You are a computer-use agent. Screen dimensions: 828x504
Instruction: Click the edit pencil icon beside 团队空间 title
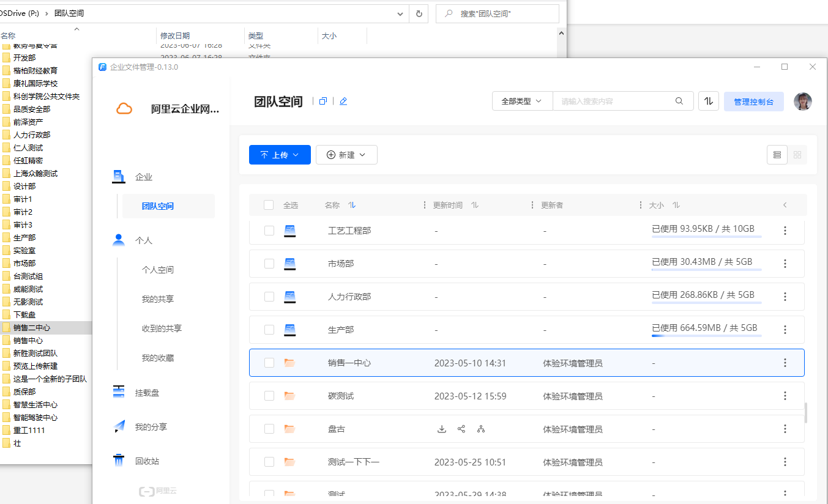[x=343, y=102]
